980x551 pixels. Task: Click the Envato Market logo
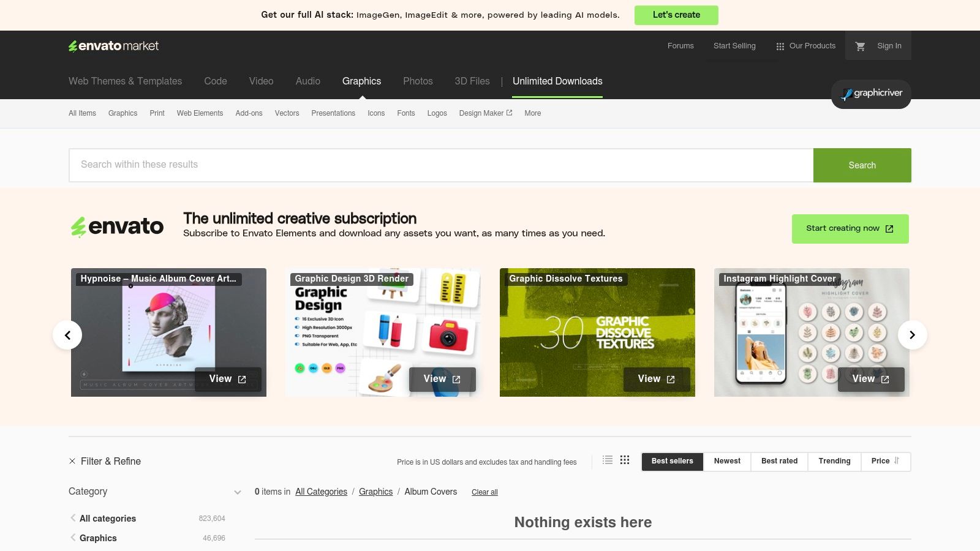pyautogui.click(x=113, y=46)
